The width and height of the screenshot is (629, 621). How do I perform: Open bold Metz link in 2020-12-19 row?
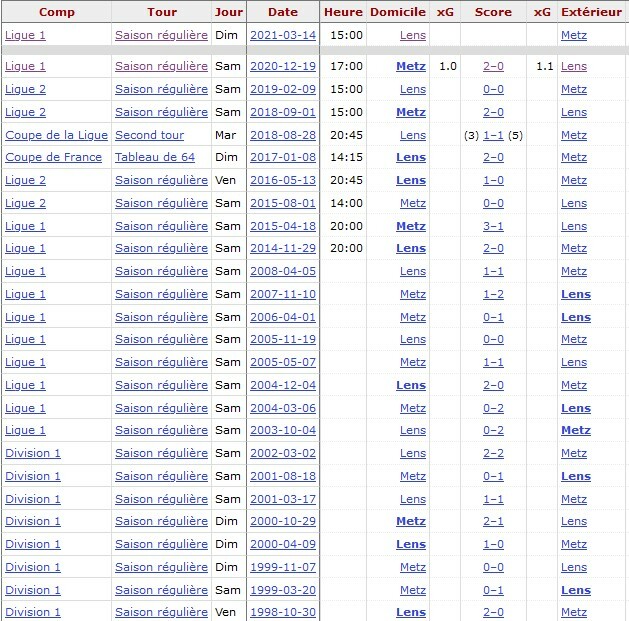tap(411, 66)
